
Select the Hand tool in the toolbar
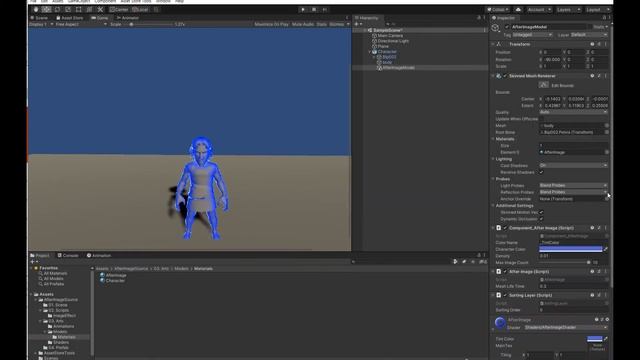pyautogui.click(x=36, y=9)
